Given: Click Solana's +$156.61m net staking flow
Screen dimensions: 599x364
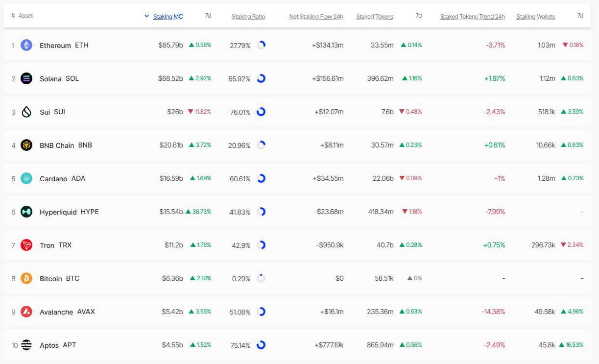Looking at the screenshot, I should [x=328, y=78].
